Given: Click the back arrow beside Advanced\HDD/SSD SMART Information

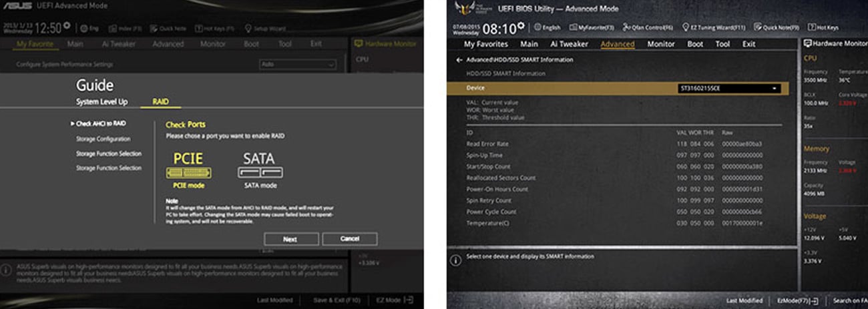Looking at the screenshot, I should pos(459,60).
